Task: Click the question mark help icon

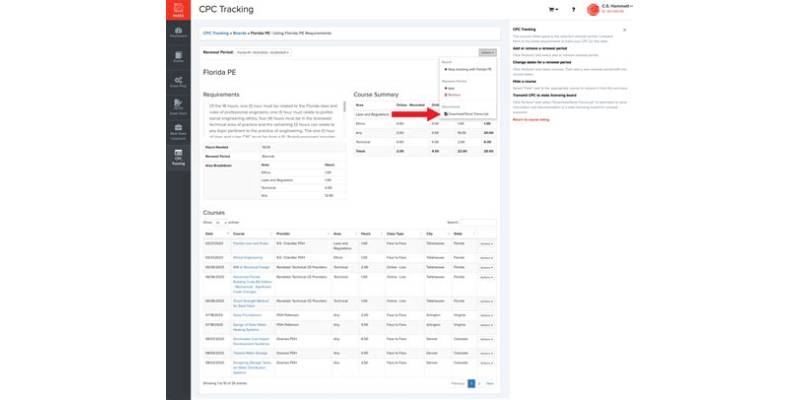Action: pos(573,10)
